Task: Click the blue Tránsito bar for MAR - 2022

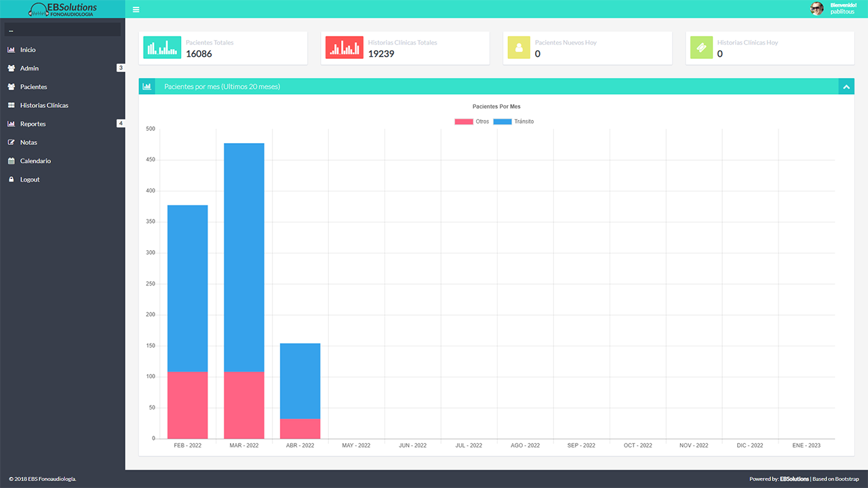Action: [x=244, y=258]
